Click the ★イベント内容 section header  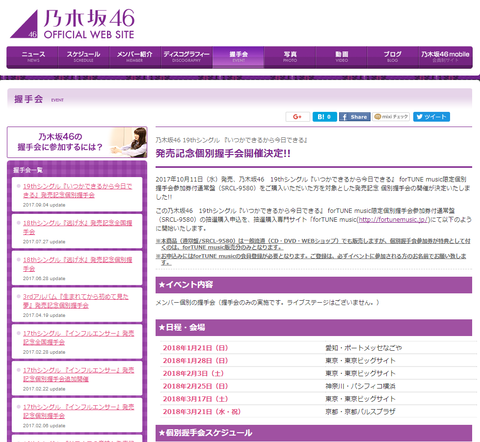click(314, 285)
